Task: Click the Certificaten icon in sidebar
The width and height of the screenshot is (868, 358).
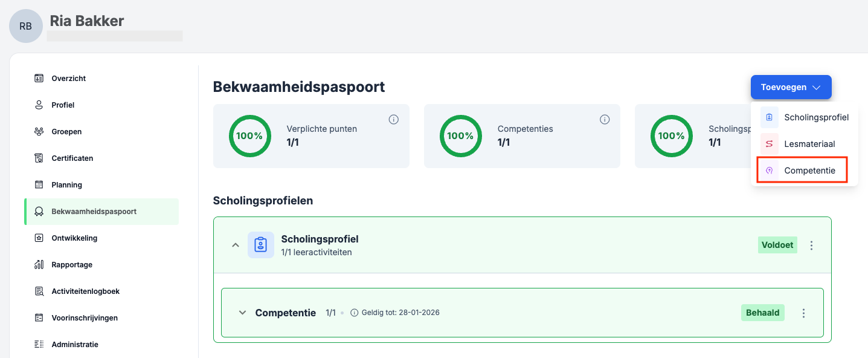Action: pyautogui.click(x=39, y=158)
